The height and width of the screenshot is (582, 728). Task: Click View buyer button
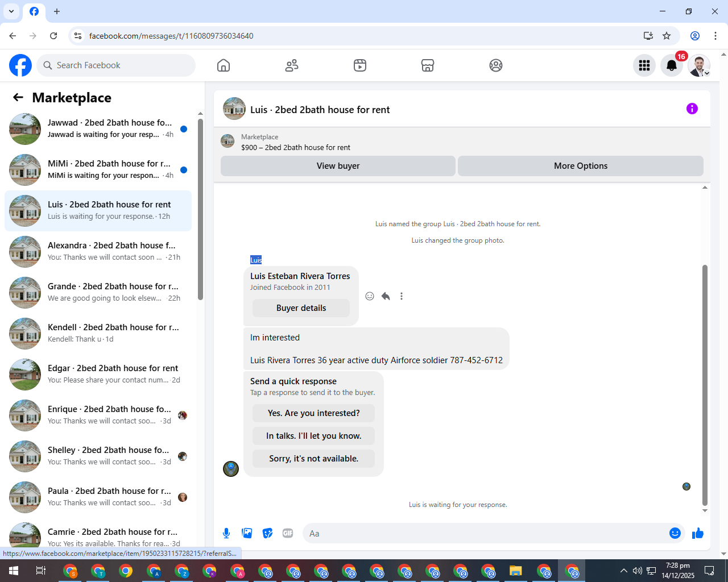pos(338,166)
